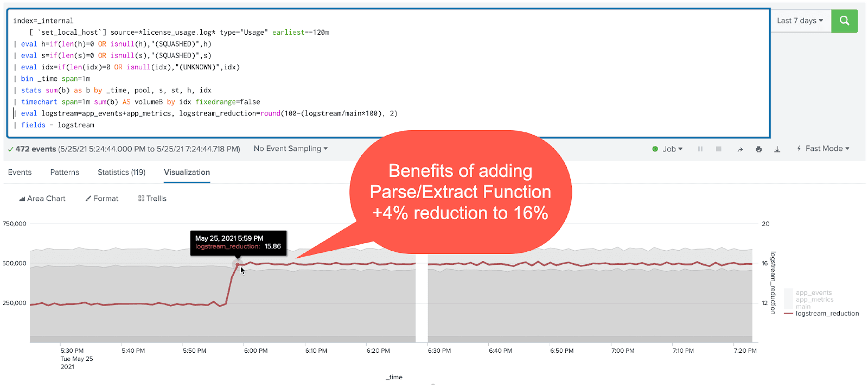Print the search results
This screenshot has height=388, width=868.
[x=758, y=149]
